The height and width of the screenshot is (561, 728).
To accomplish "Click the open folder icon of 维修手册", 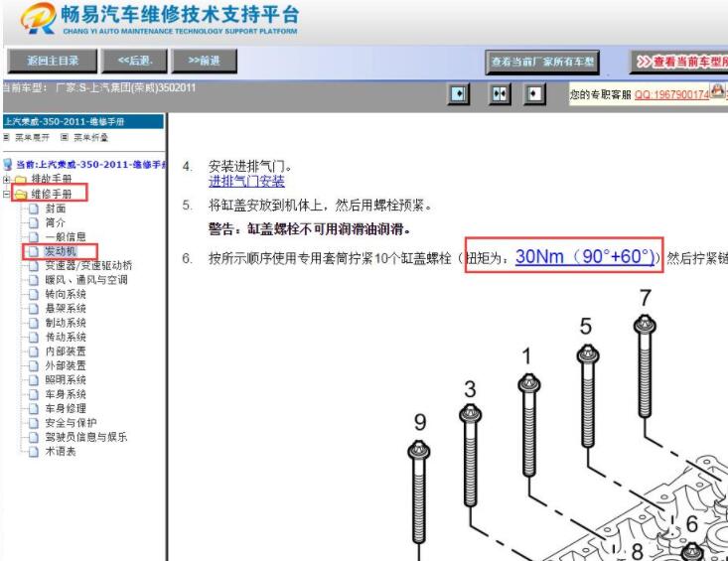I will [x=21, y=194].
